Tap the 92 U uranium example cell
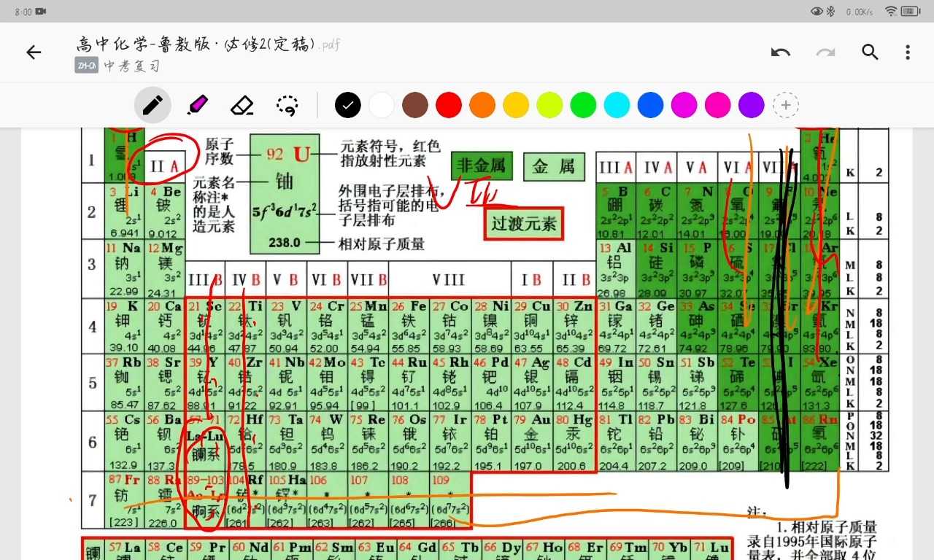The height and width of the screenshot is (560, 934). pyautogui.click(x=285, y=194)
